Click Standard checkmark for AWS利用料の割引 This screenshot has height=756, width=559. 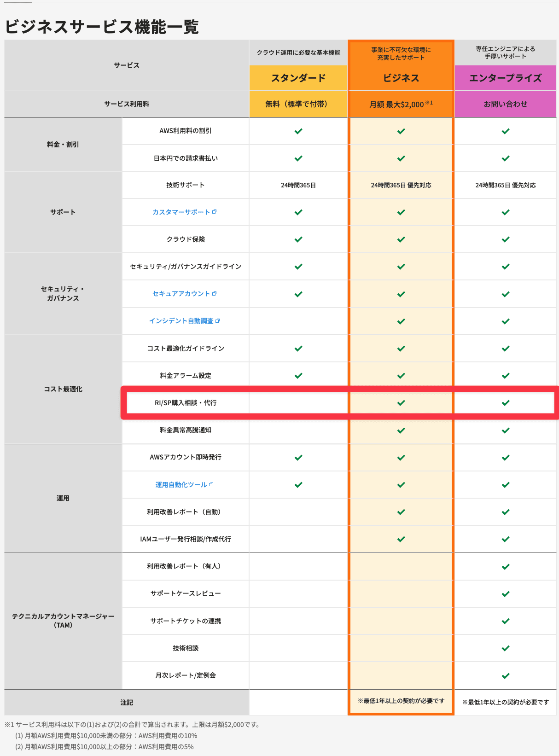click(x=298, y=131)
